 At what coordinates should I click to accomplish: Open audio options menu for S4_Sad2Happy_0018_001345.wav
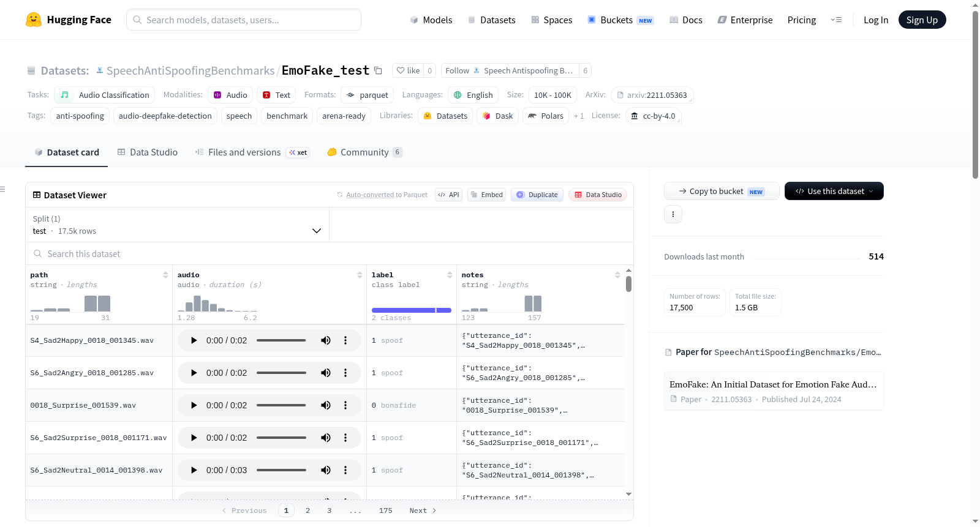coord(345,340)
